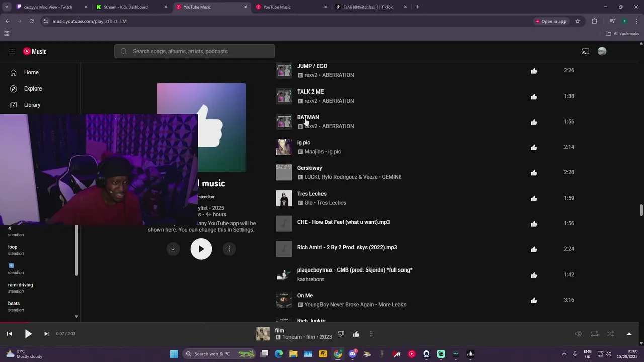
Task: Play the liked music playlist
Action: click(x=201, y=249)
